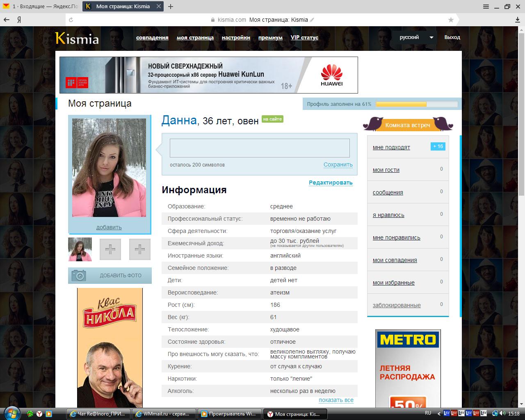Screen dimensions: 525x420
Task: Open the browser hamburger menu
Action: [x=486, y=7]
